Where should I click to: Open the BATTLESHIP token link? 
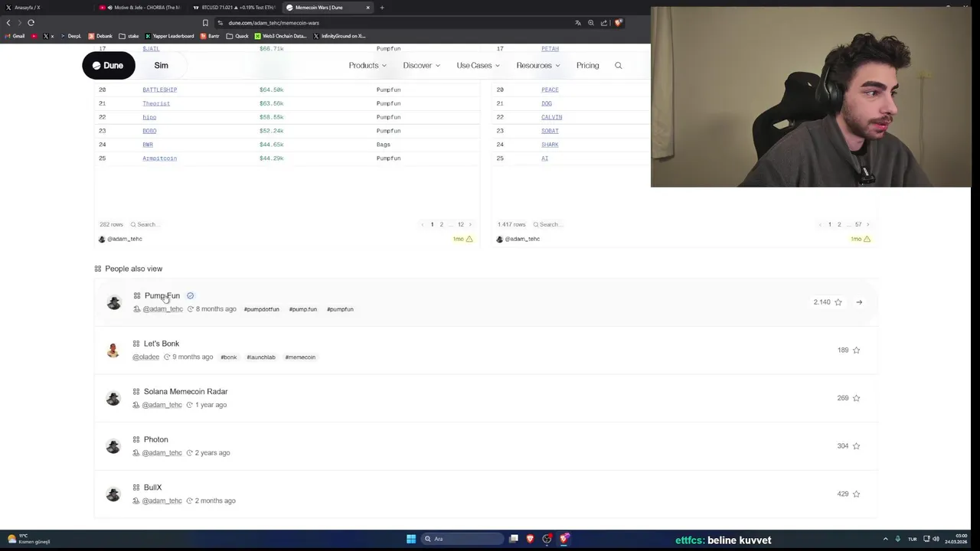tap(159, 90)
